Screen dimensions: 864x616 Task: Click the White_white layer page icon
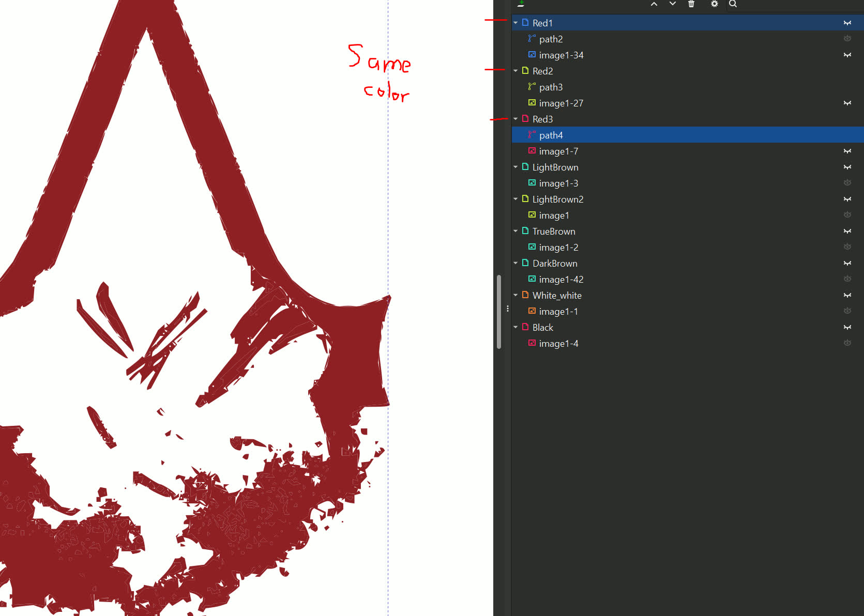pos(525,295)
